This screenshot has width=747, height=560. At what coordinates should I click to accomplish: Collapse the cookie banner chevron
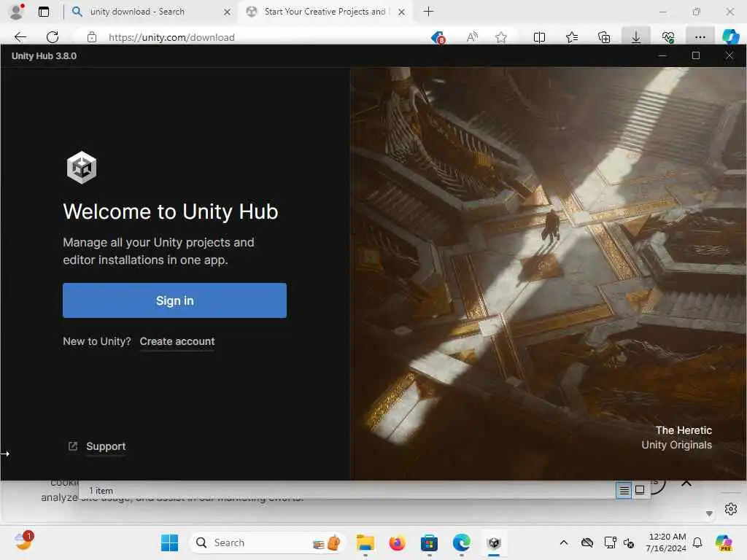tap(686, 483)
